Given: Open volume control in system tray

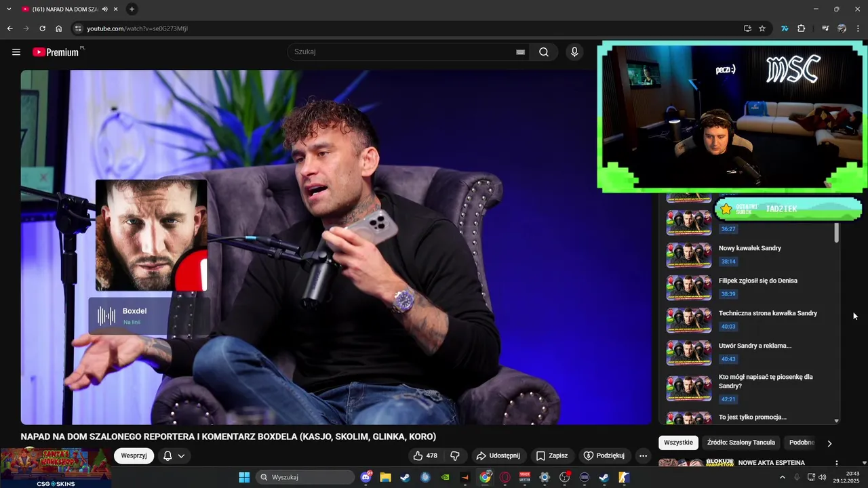Looking at the screenshot, I should 823,477.
